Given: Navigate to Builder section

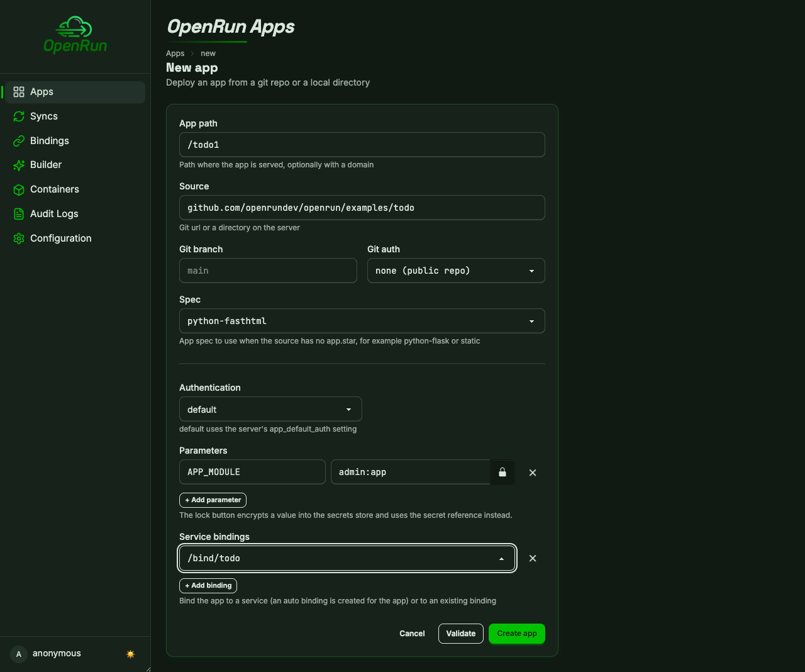Looking at the screenshot, I should [75, 165].
